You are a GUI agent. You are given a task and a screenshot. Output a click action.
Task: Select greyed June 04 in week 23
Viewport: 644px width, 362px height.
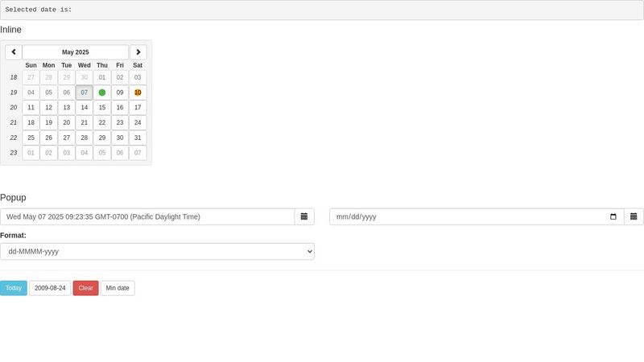(x=85, y=153)
